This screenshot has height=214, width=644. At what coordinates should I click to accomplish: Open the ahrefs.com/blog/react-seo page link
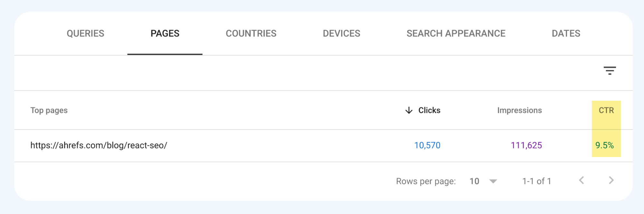[98, 145]
